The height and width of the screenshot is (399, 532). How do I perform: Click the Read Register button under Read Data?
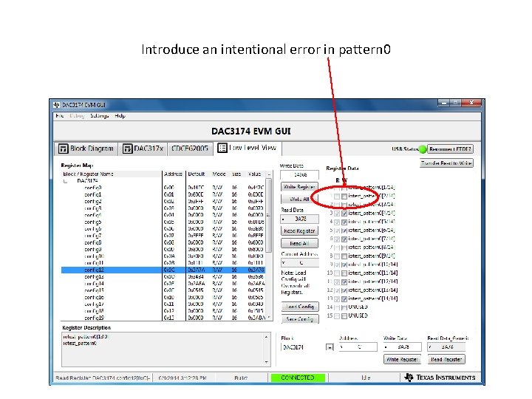click(x=299, y=231)
